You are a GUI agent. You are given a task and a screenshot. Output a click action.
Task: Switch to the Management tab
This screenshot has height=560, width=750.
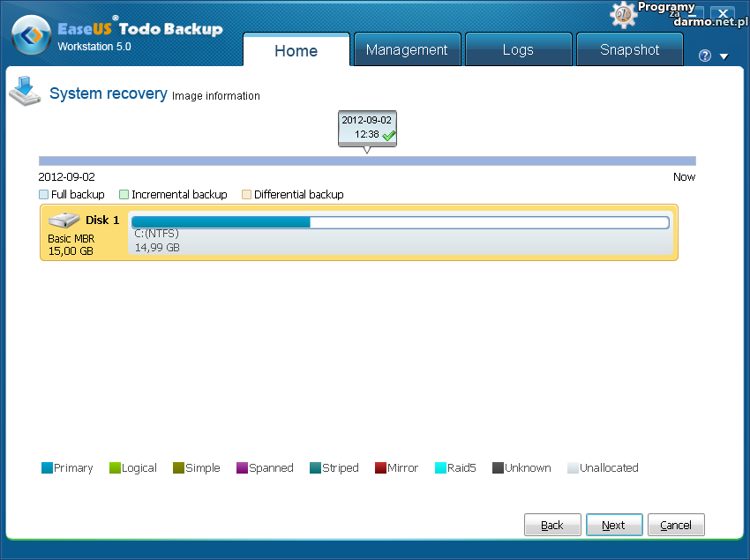[x=407, y=50]
